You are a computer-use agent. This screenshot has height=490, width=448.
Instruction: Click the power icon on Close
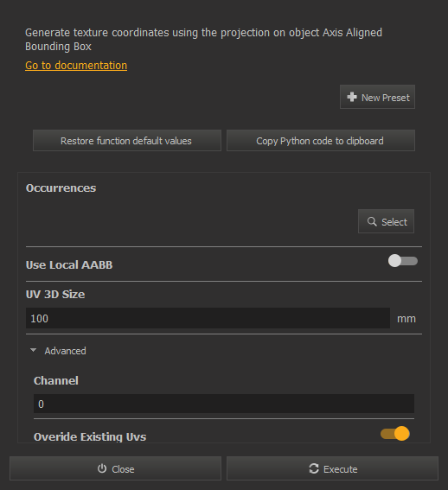click(102, 468)
